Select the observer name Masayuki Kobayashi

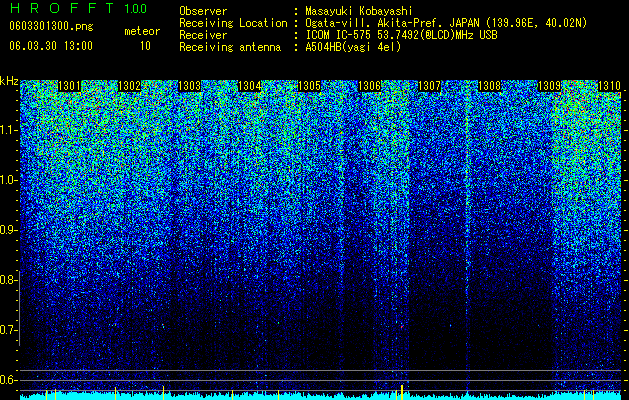point(359,11)
